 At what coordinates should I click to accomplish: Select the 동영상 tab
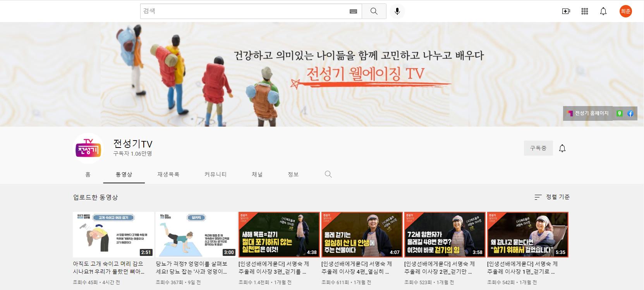click(124, 174)
